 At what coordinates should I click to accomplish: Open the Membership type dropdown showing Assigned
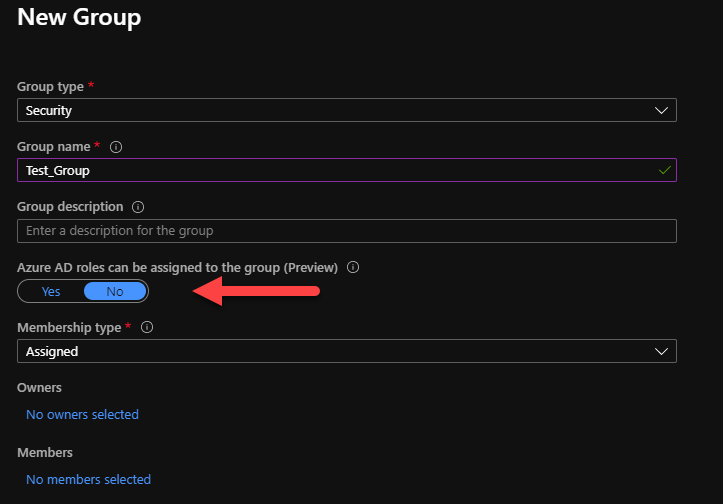coord(346,351)
